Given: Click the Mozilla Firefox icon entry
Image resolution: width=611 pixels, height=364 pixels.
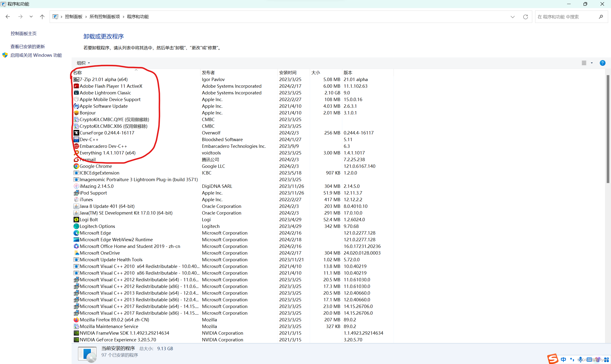Looking at the screenshot, I should pyautogui.click(x=76, y=320).
